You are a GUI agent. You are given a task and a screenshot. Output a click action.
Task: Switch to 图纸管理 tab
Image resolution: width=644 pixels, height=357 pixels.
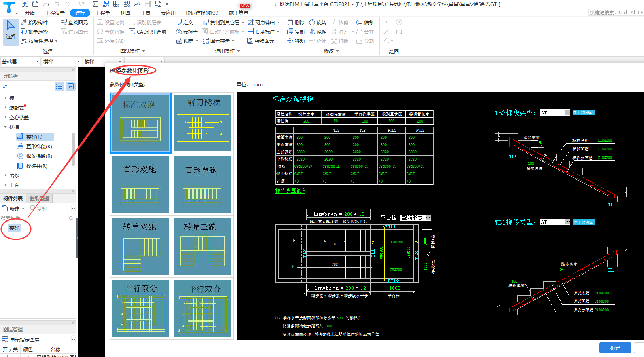click(x=39, y=198)
